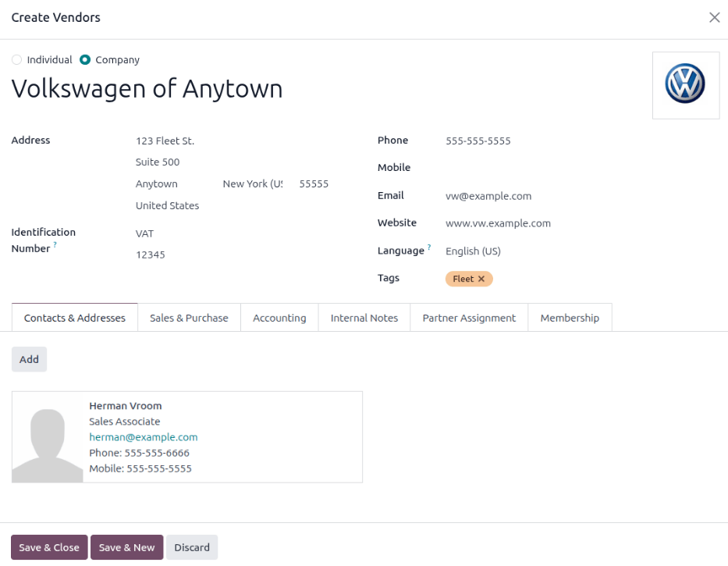728x566 pixels.
Task: Select the Company radio button
Action: click(86, 59)
